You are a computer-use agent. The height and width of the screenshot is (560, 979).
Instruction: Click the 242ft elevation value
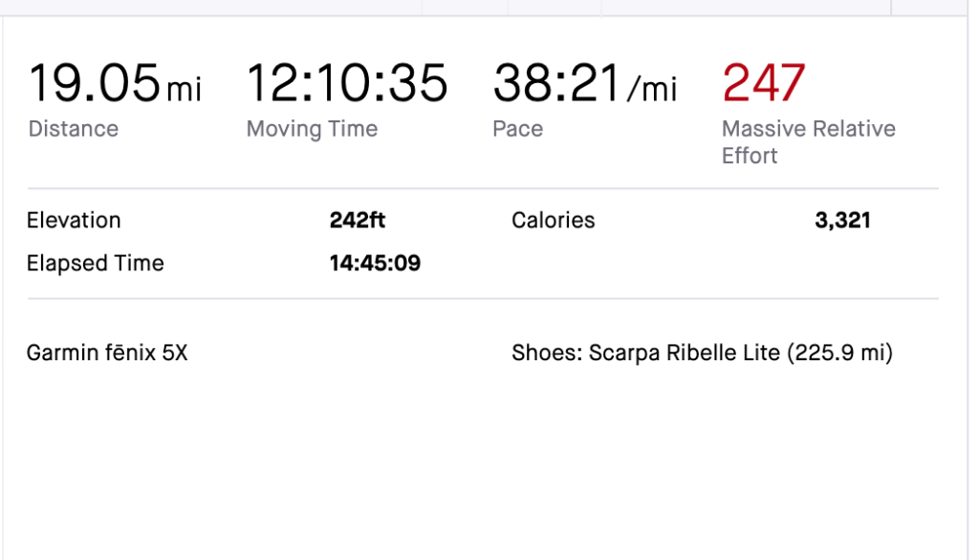pyautogui.click(x=358, y=220)
